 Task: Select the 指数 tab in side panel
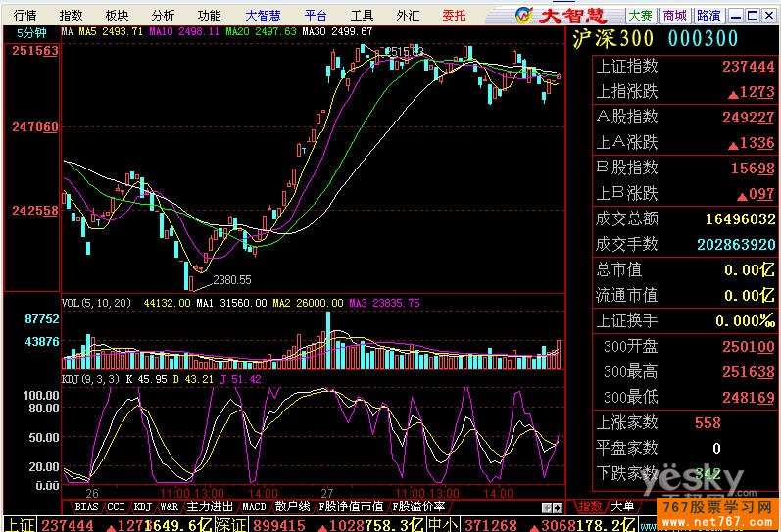[x=590, y=508]
